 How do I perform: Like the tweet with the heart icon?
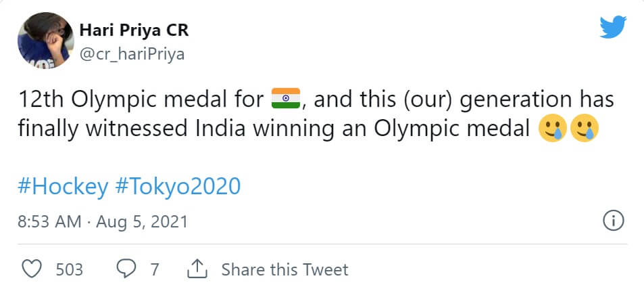[x=32, y=269]
